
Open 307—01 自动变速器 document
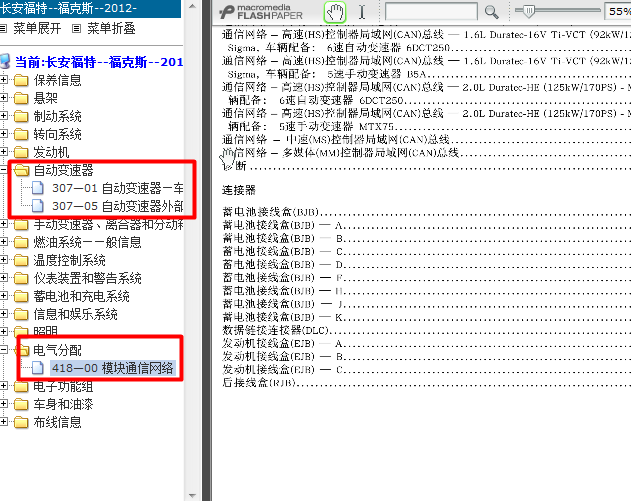click(118, 188)
